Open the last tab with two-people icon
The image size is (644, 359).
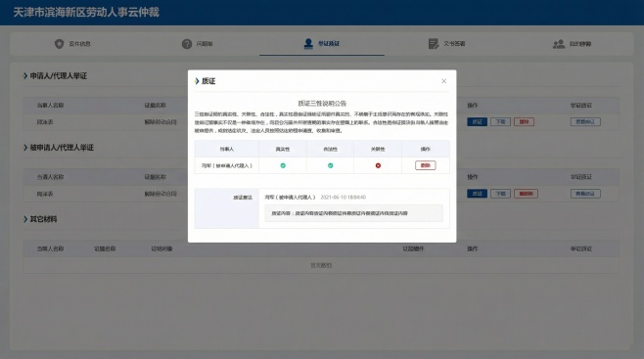coord(572,43)
